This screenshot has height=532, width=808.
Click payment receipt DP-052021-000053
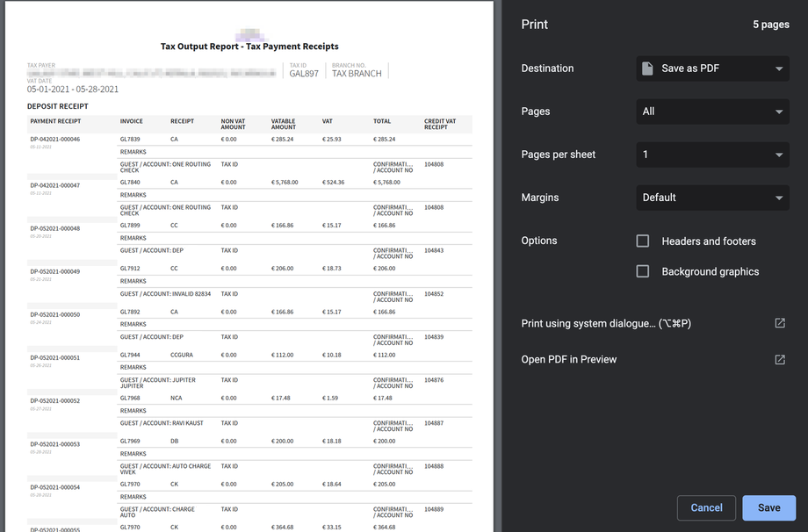pos(55,444)
